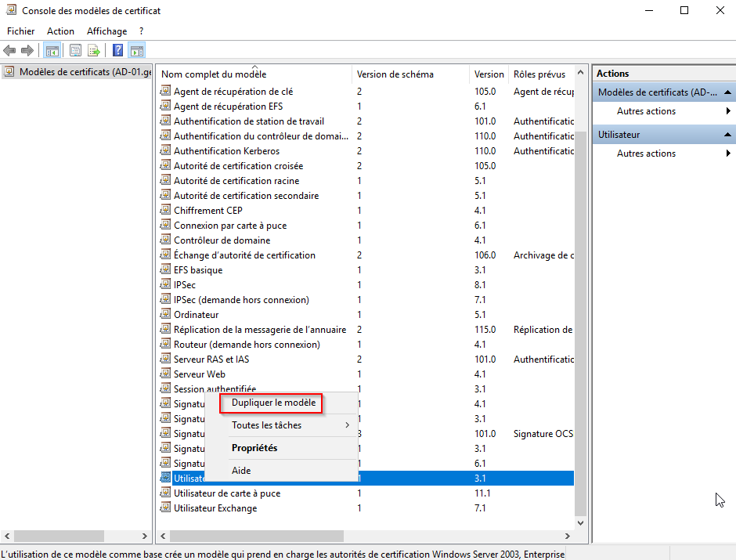Click the list's vertical scrollbar down arrow

[x=580, y=522]
